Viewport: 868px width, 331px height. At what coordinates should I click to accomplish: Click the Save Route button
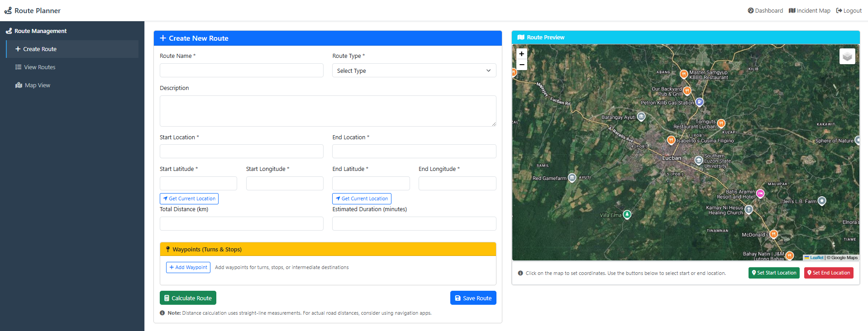473,298
